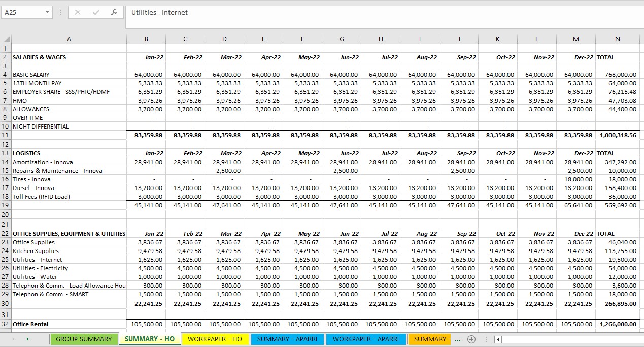
Task: Open WORKPAPER - APARRI sheet tab
Action: [x=366, y=339]
